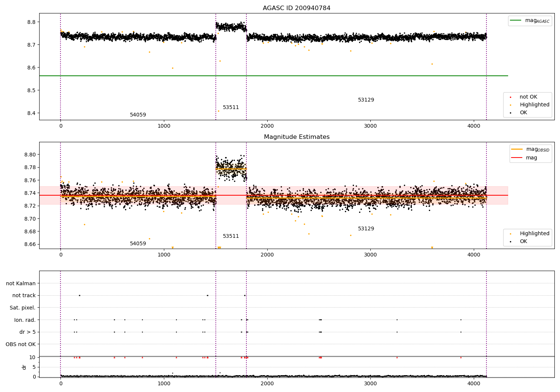Click the orange outlier point near 8.4 in top plot

click(218, 111)
